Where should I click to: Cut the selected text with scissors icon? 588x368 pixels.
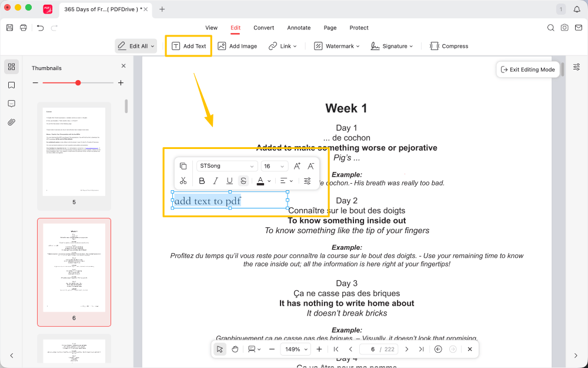(x=183, y=181)
